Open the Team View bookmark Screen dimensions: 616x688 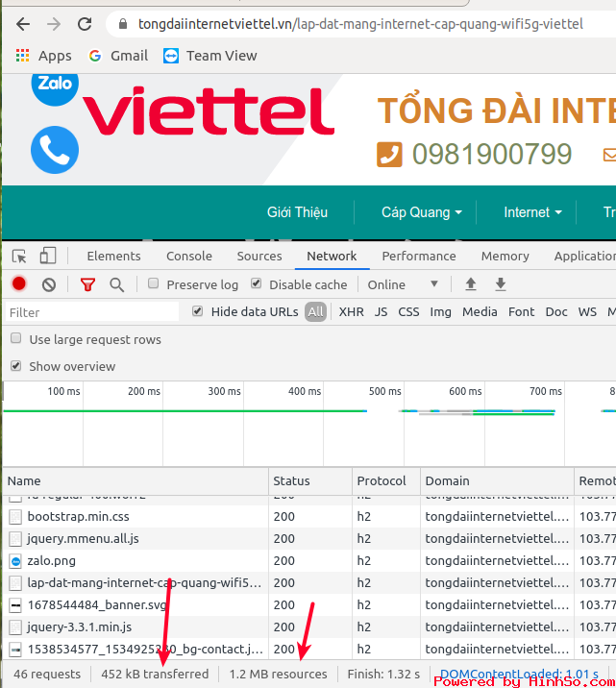pos(210,56)
